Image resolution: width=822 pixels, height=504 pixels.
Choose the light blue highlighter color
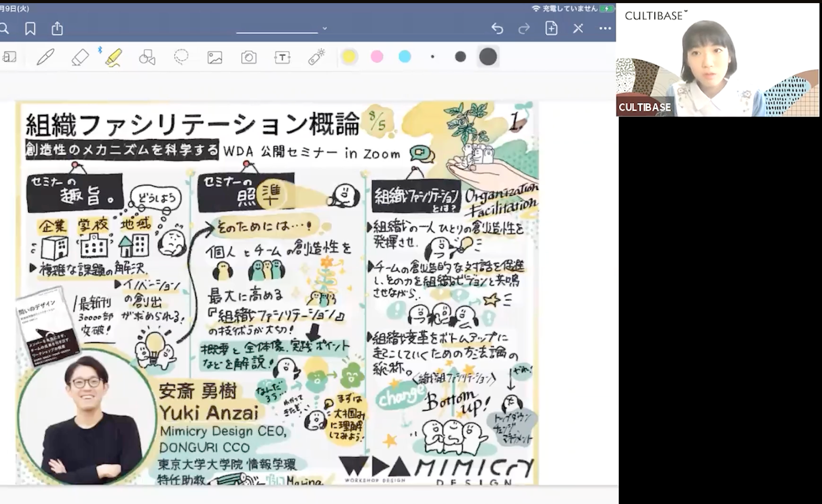coord(405,57)
